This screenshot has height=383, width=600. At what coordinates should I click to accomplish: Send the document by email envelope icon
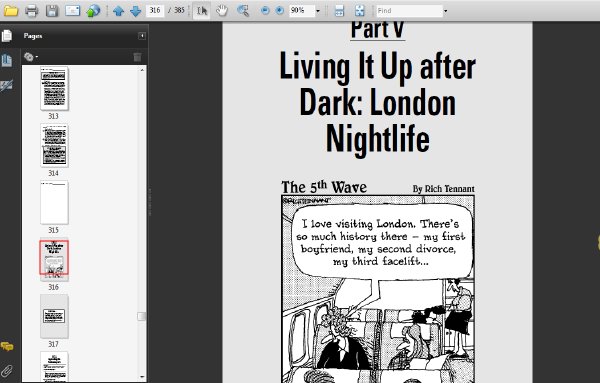(x=72, y=10)
